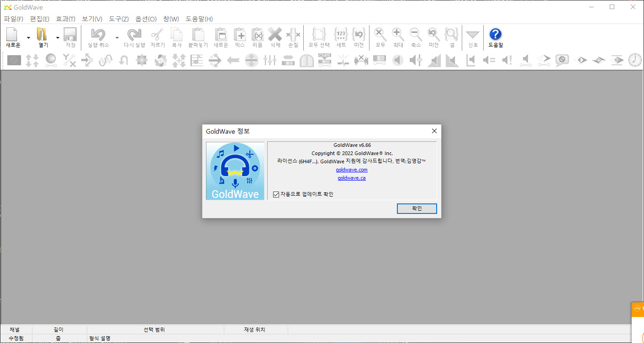Click the 채널 status bar cell
Image resolution: width=644 pixels, height=343 pixels.
(15, 329)
